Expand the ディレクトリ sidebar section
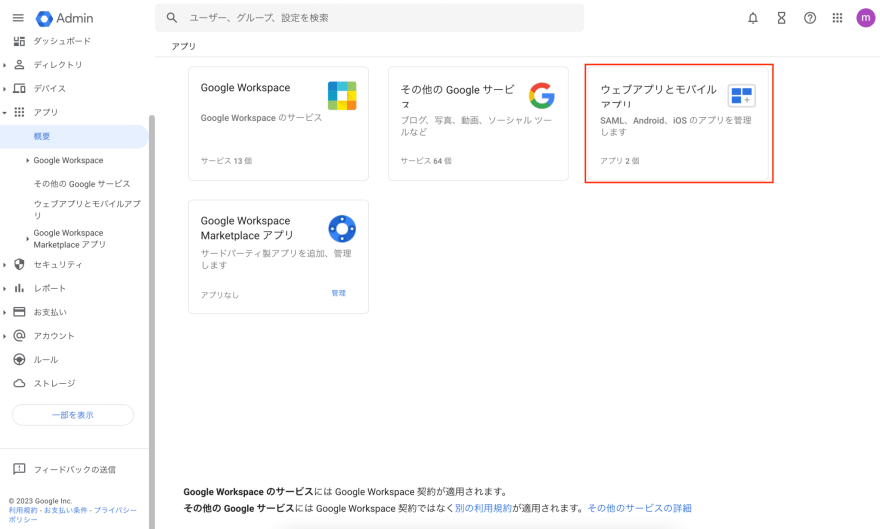The image size is (880, 529). [4, 65]
